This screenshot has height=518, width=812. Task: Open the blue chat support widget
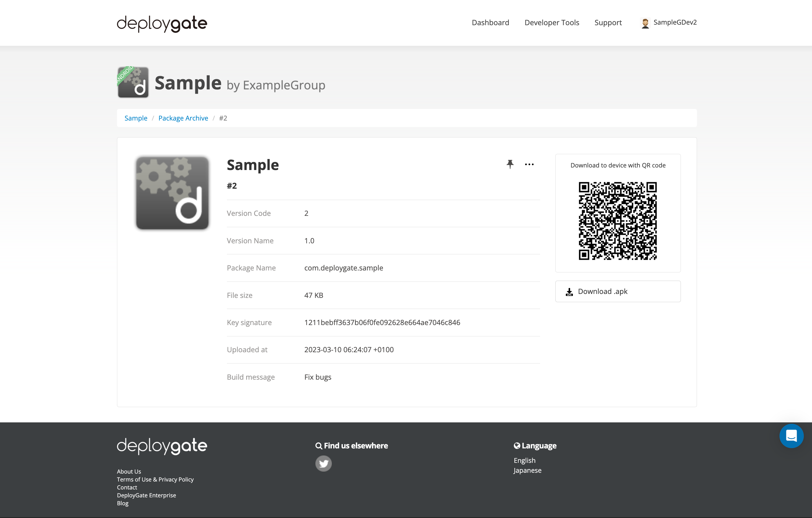click(791, 436)
